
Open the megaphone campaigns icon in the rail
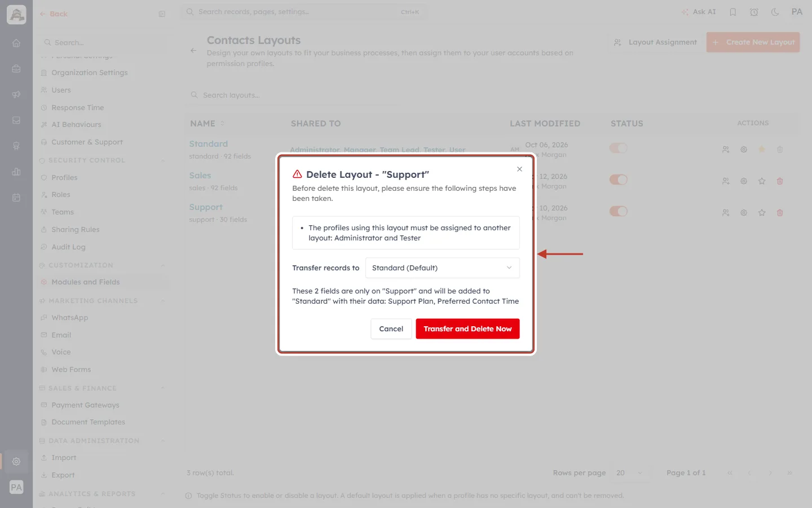(x=16, y=94)
